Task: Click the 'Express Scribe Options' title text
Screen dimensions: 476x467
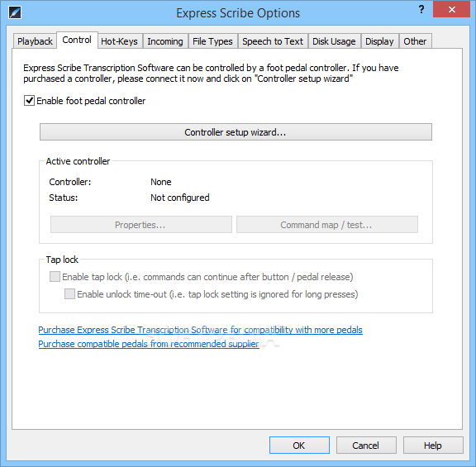Action: (238, 13)
